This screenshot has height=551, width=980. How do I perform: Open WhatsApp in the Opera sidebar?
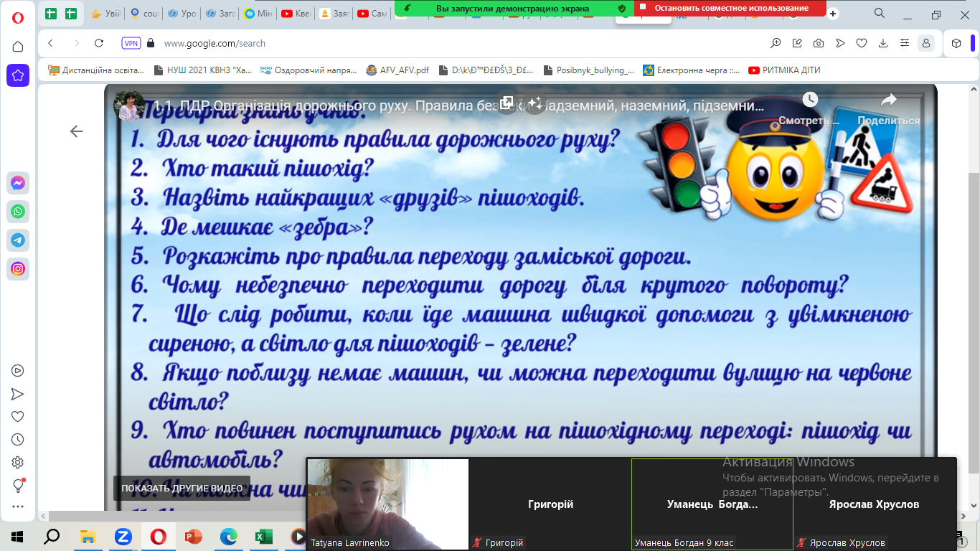click(x=18, y=212)
